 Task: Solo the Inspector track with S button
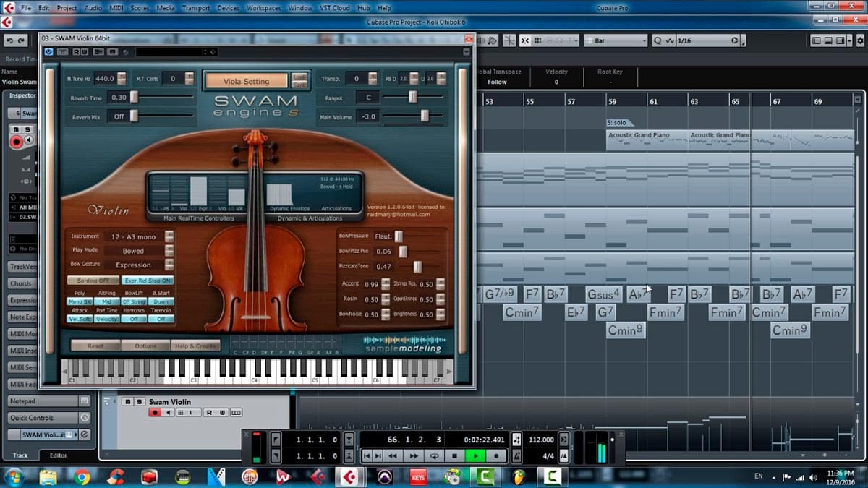coord(27,129)
